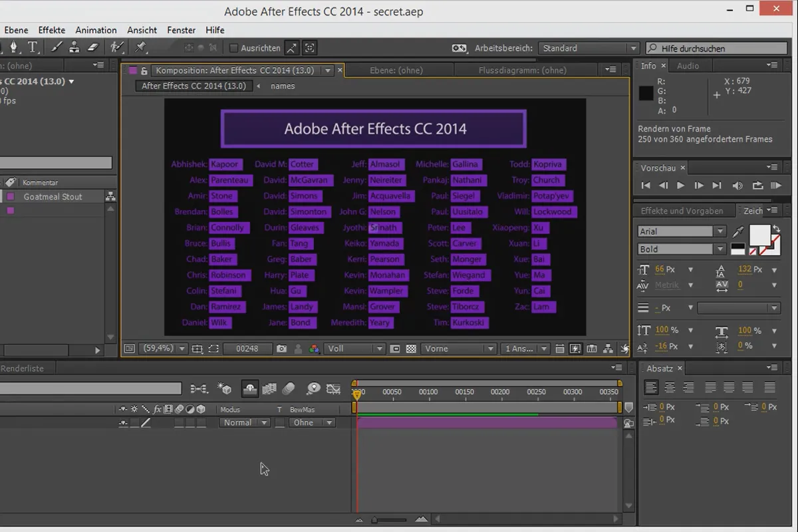Select the Puppet Pin tool
Screen dimensions: 798x532
click(140, 47)
